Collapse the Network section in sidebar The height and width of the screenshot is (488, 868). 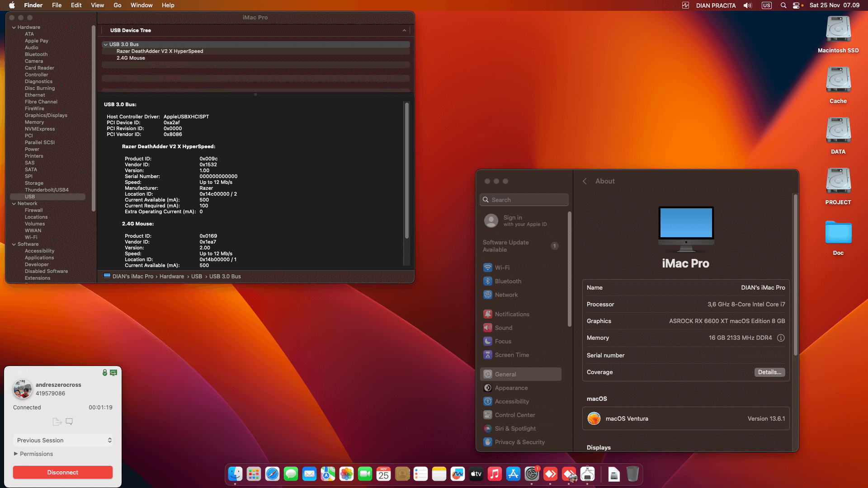point(14,204)
